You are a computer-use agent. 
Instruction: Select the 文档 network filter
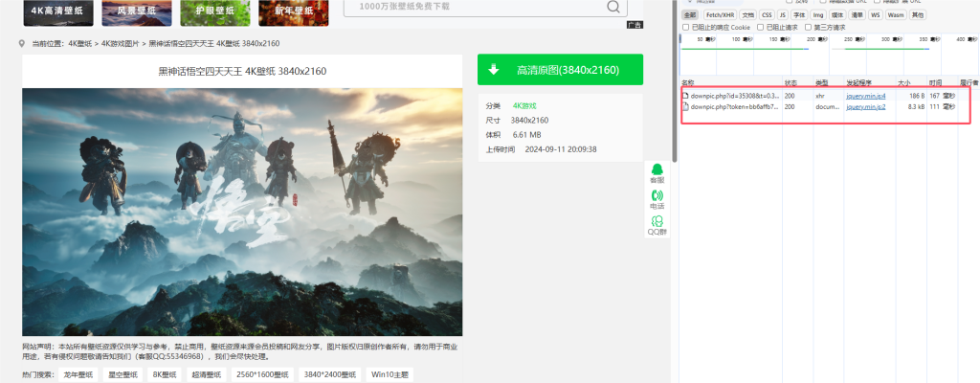pos(748,15)
